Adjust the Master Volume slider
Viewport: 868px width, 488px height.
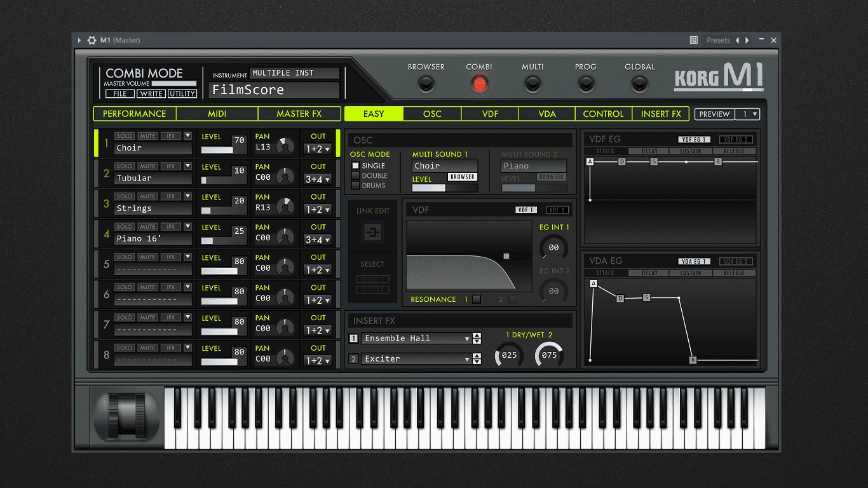174,83
